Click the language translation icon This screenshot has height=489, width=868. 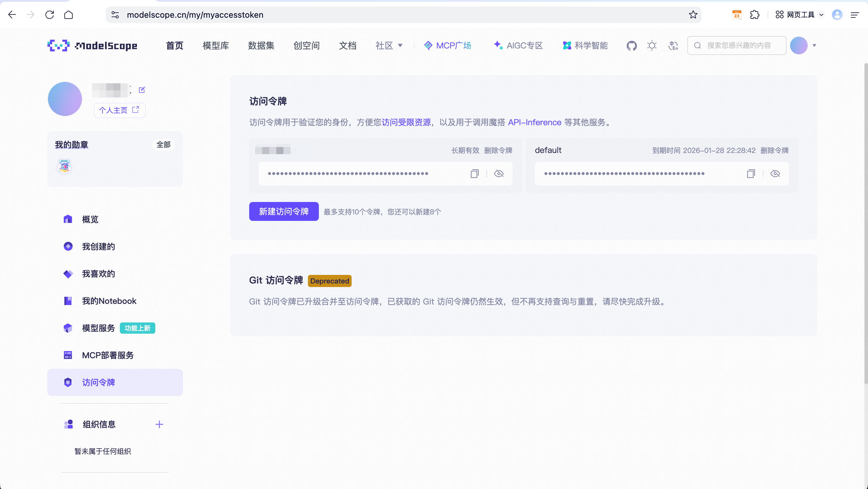tap(673, 45)
